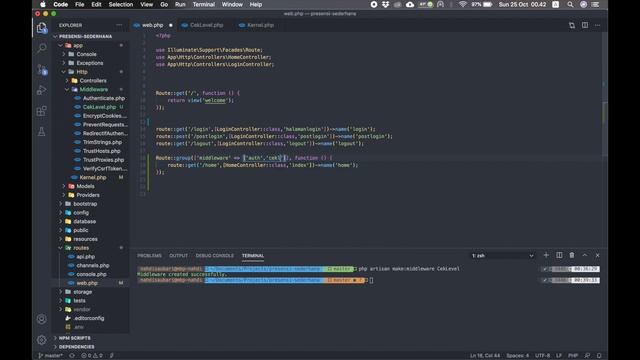Viewport: 640px width, 360px height.
Task: Click the terminal prompt input area
Action: pyautogui.click(x=371, y=280)
